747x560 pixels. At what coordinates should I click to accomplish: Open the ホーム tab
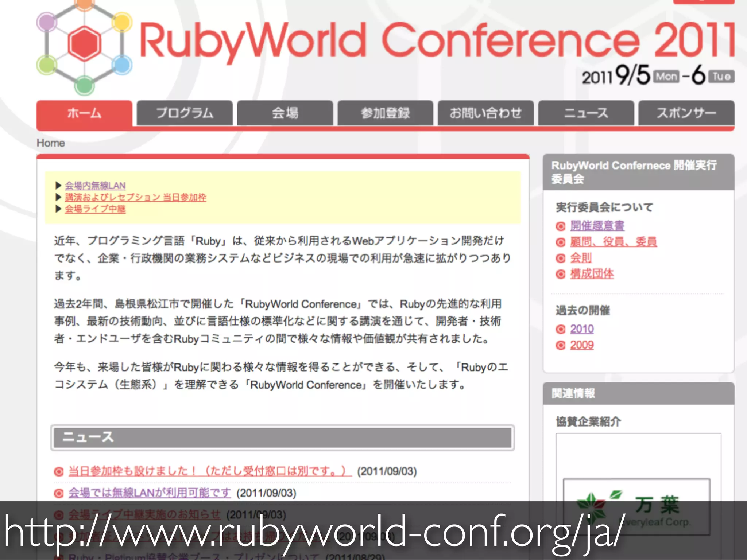pos(84,113)
